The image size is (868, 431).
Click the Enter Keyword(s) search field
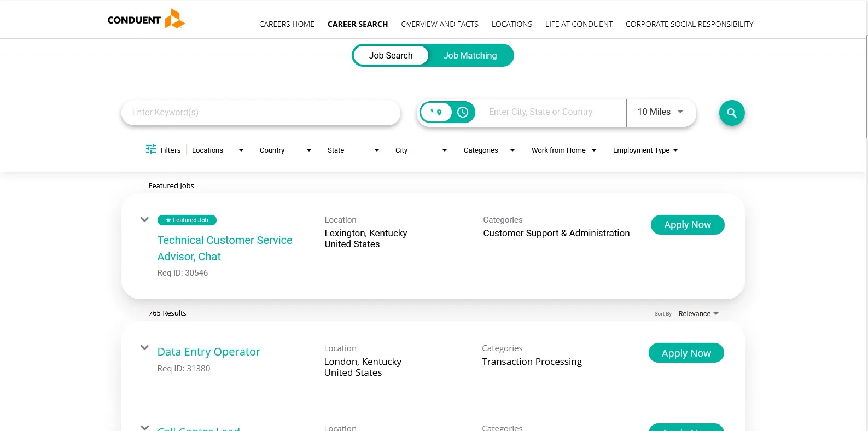[x=261, y=113]
